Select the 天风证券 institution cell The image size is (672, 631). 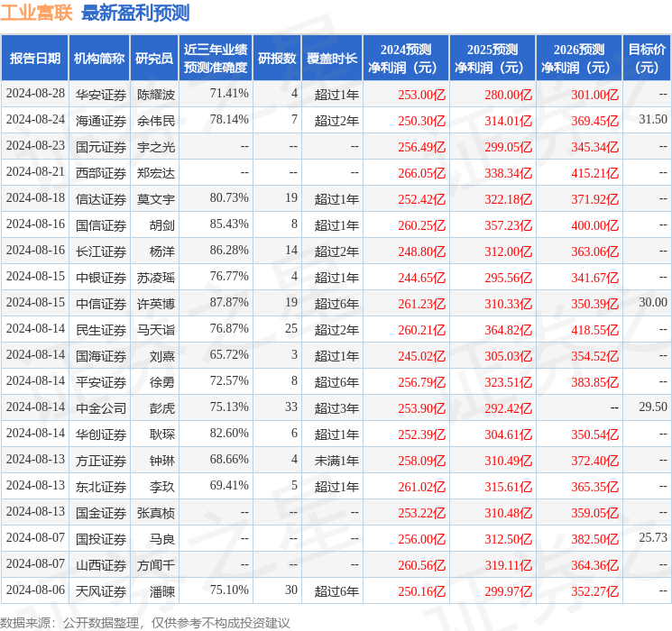(101, 591)
